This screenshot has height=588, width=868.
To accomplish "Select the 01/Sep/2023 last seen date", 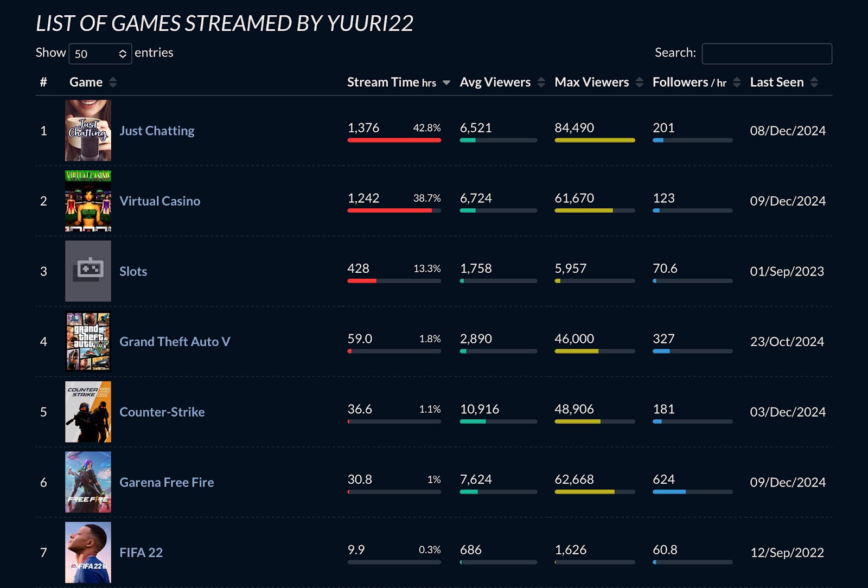I will click(x=787, y=271).
